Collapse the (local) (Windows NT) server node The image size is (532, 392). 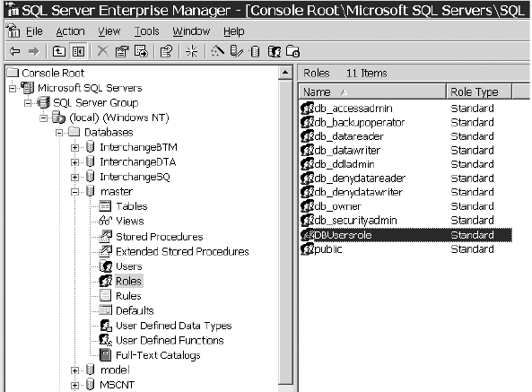[x=43, y=118]
